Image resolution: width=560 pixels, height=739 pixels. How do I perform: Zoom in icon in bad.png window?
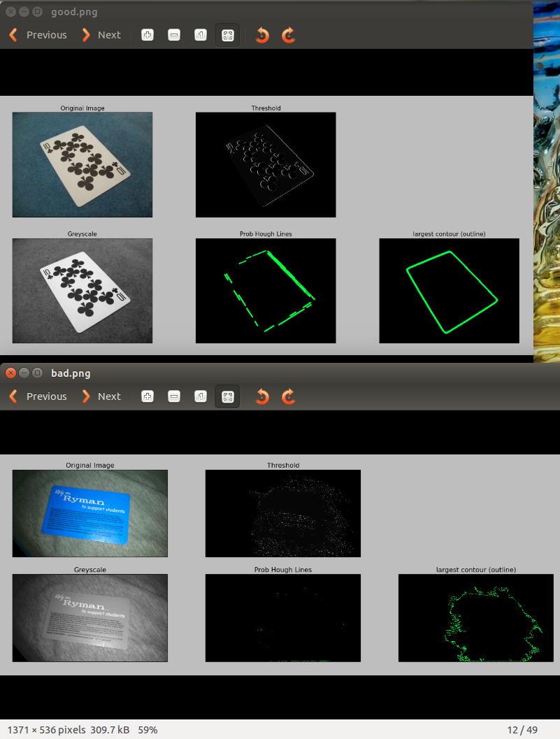tap(148, 396)
